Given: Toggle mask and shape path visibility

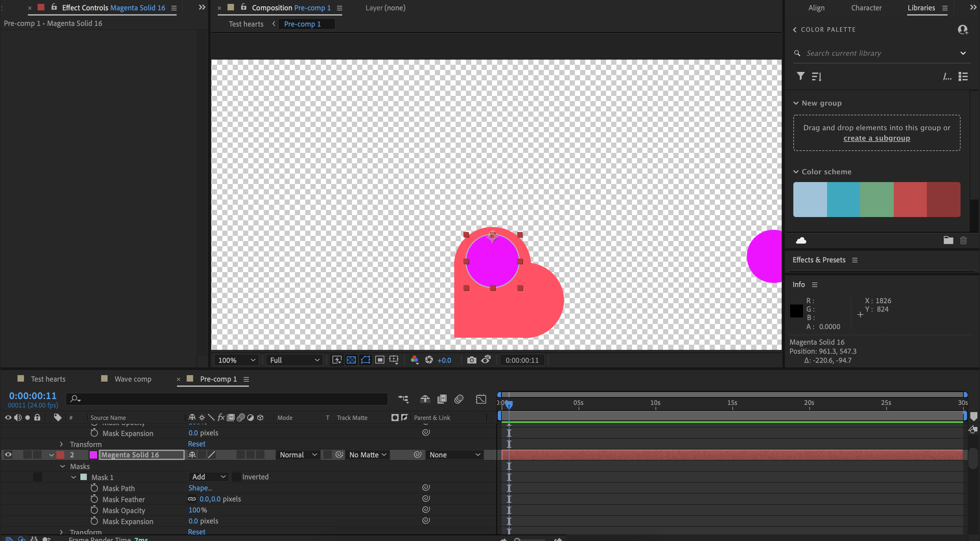Looking at the screenshot, I should tap(366, 360).
